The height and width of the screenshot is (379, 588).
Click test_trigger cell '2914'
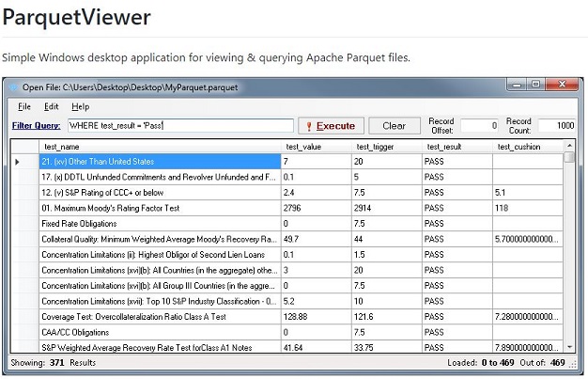tap(387, 208)
